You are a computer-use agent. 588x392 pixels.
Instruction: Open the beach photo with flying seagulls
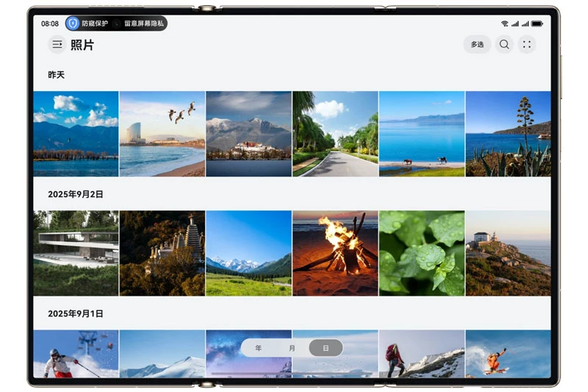tap(162, 134)
